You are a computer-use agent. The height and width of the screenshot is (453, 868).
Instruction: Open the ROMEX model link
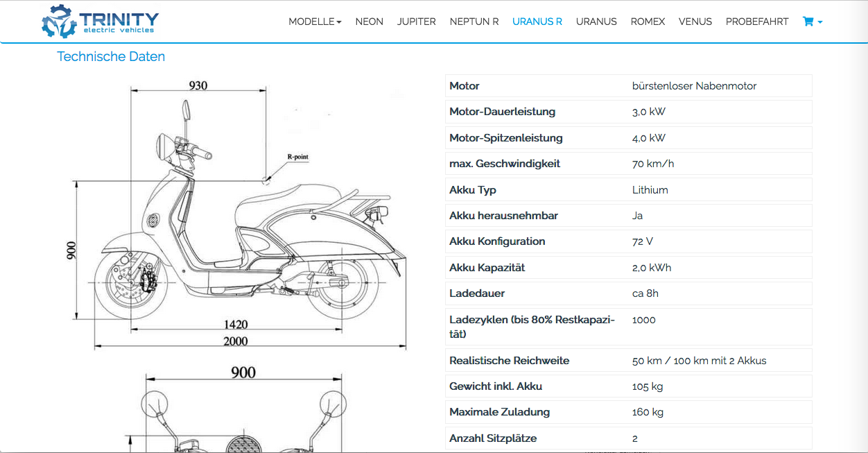tap(648, 22)
